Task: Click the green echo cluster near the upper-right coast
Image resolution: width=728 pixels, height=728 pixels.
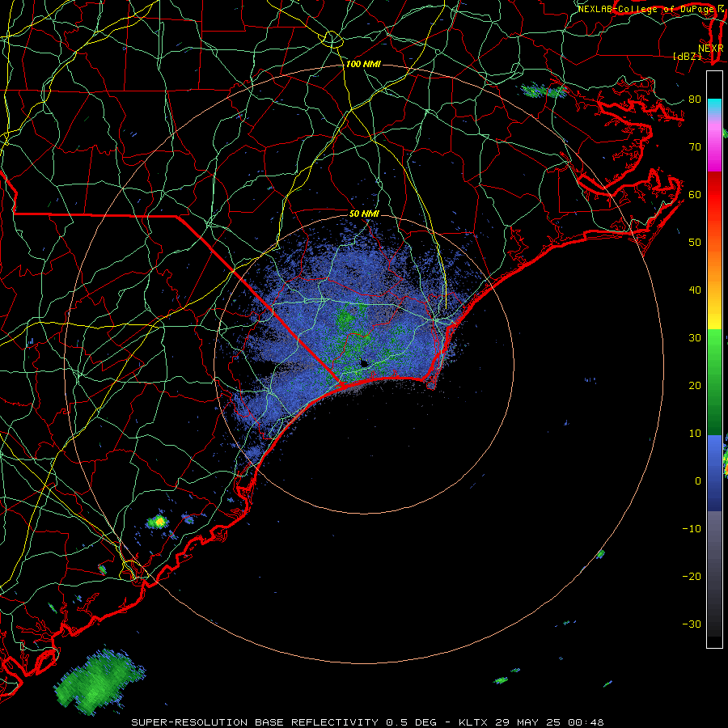Action: (x=544, y=91)
